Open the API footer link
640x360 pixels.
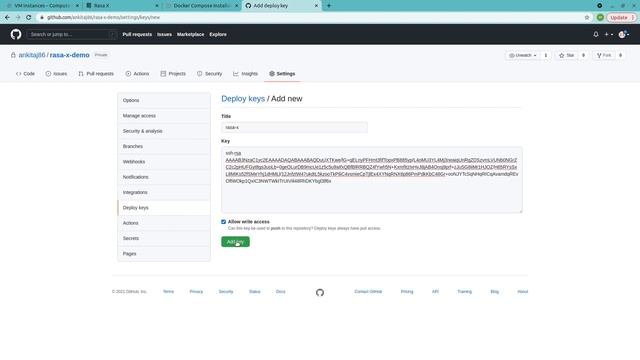pos(435,292)
